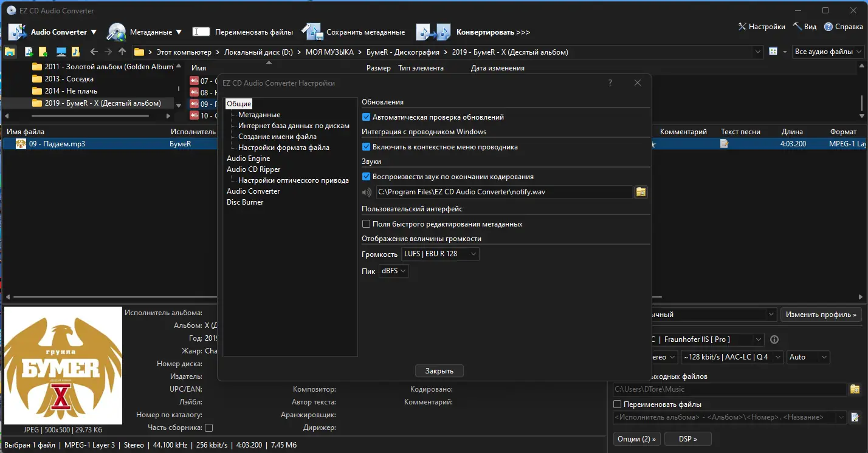Viewport: 868px width, 453px height.
Task: Click the Audio Converter mode icon
Action: tap(17, 32)
